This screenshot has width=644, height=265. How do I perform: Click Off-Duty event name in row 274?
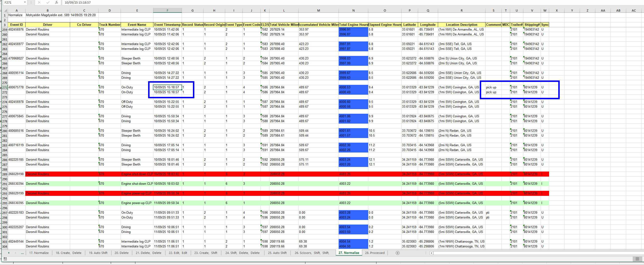tap(137, 102)
